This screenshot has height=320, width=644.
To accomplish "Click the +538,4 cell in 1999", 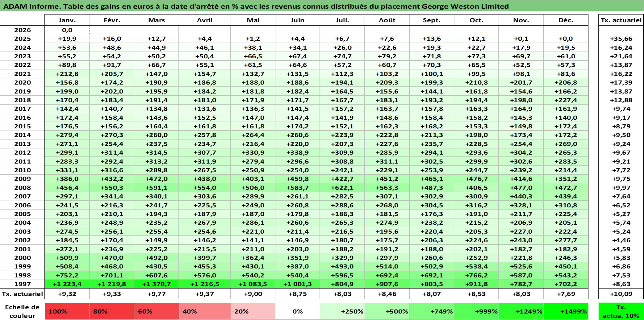I will coord(476,266).
